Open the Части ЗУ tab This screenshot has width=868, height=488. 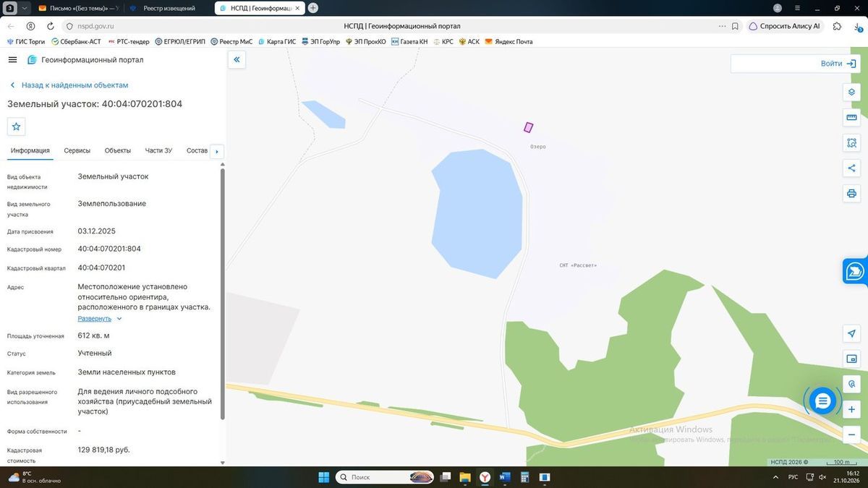[158, 150]
